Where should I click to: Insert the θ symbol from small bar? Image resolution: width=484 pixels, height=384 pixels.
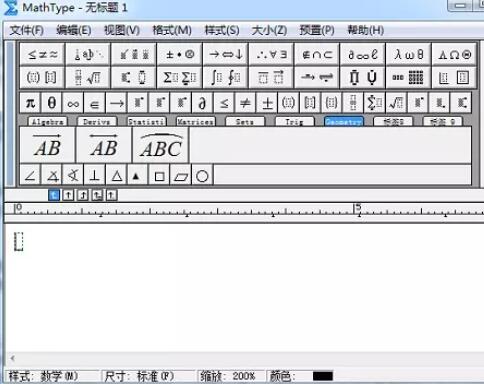coord(52,103)
